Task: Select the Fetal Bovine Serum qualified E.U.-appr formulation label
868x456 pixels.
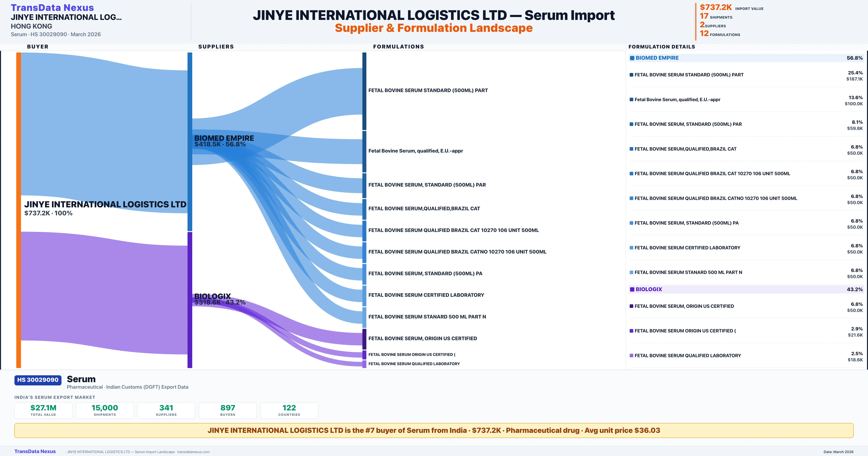Action: (416, 151)
